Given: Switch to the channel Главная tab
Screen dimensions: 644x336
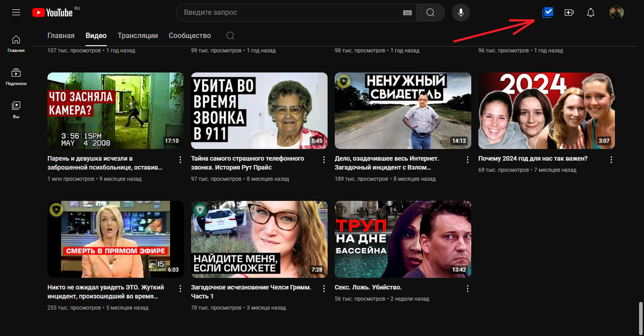Looking at the screenshot, I should coord(61,36).
